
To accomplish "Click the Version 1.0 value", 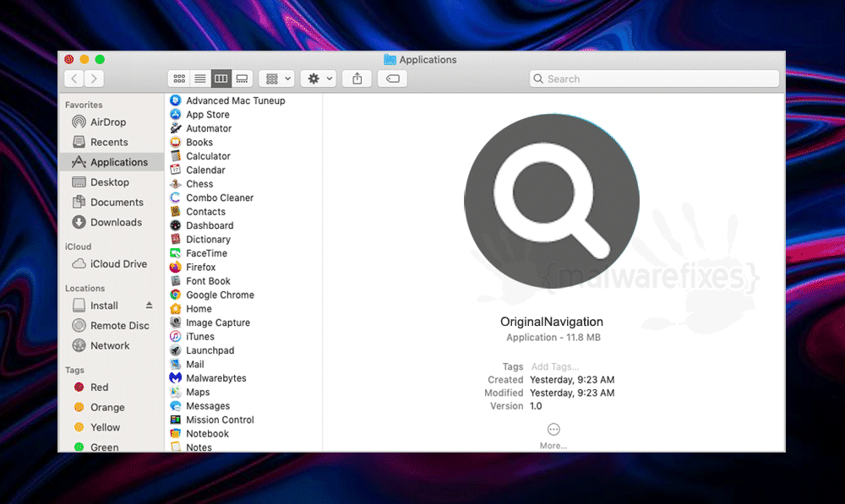I will click(x=536, y=406).
